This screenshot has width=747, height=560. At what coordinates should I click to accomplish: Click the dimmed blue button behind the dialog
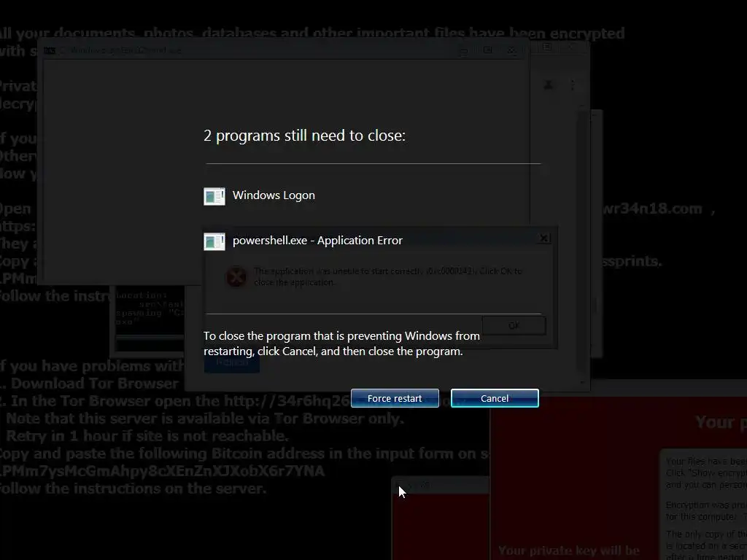tap(231, 363)
